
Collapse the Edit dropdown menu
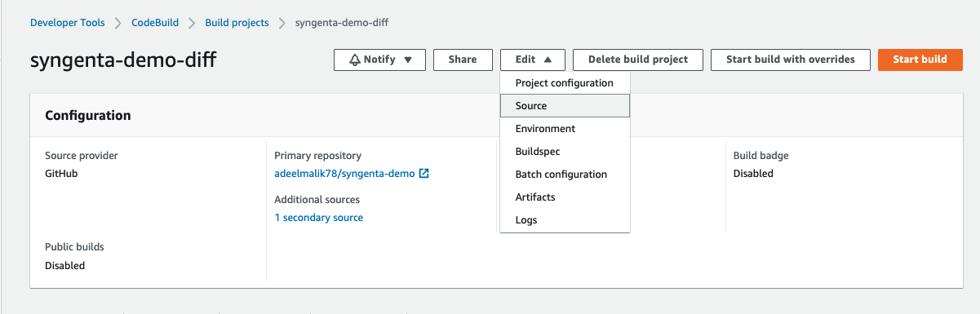[533, 60]
